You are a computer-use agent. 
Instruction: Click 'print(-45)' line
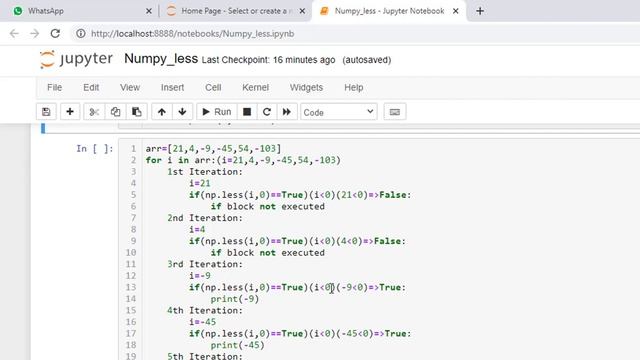coord(238,345)
